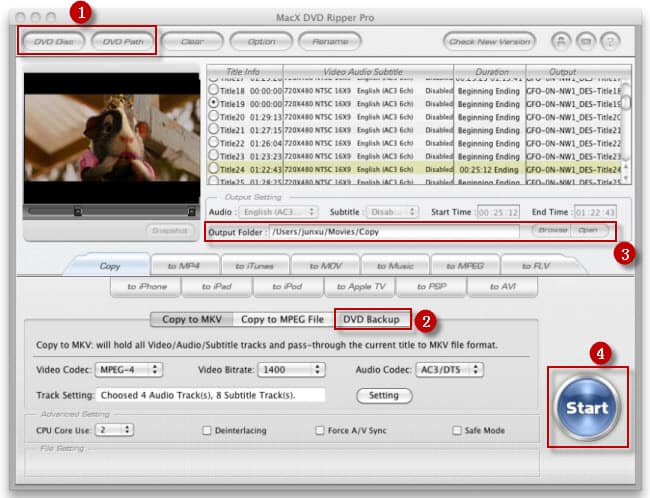This screenshot has width=650, height=498.
Task: Click the Open output folder button
Action: point(589,230)
